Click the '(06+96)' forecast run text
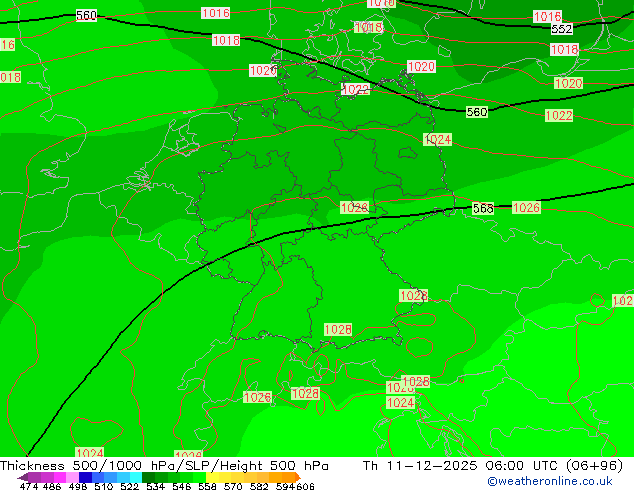Screen dimensions: 634x490 point(594,466)
